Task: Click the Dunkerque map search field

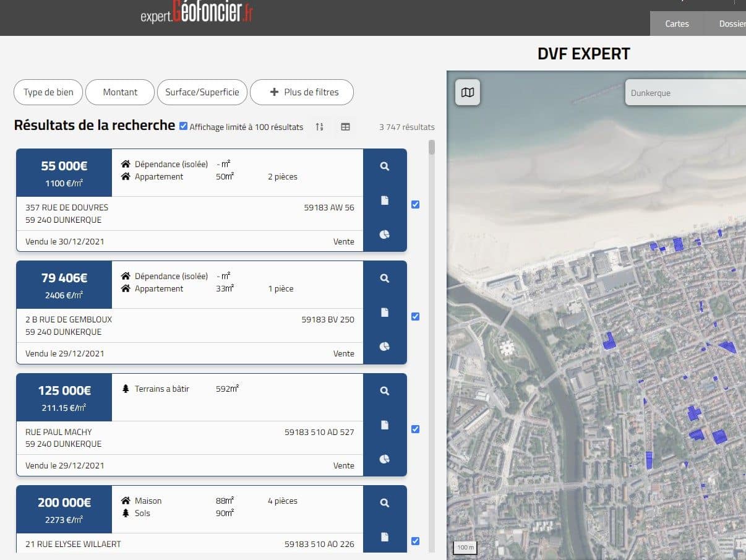Action: click(x=684, y=93)
